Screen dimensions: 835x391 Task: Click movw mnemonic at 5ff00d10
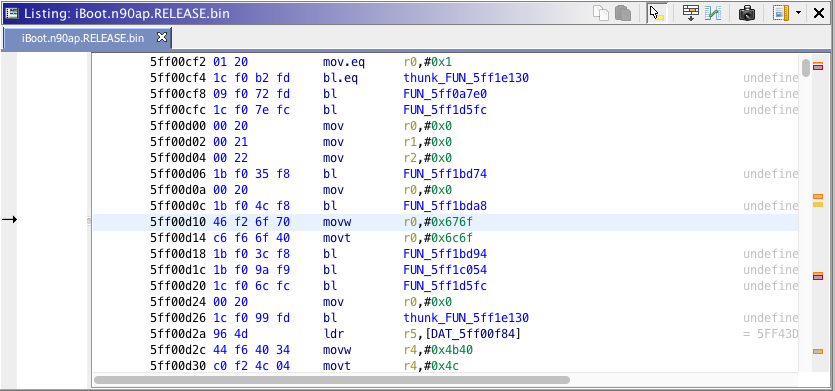tap(337, 222)
